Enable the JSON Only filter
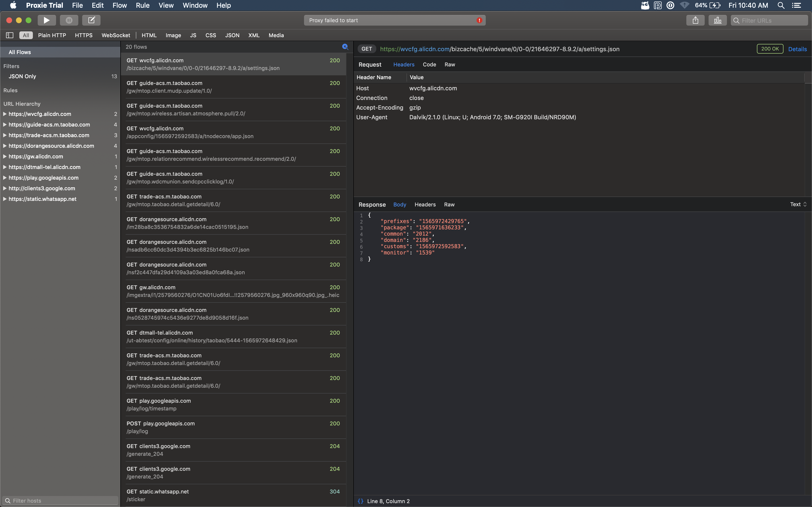 [x=22, y=76]
